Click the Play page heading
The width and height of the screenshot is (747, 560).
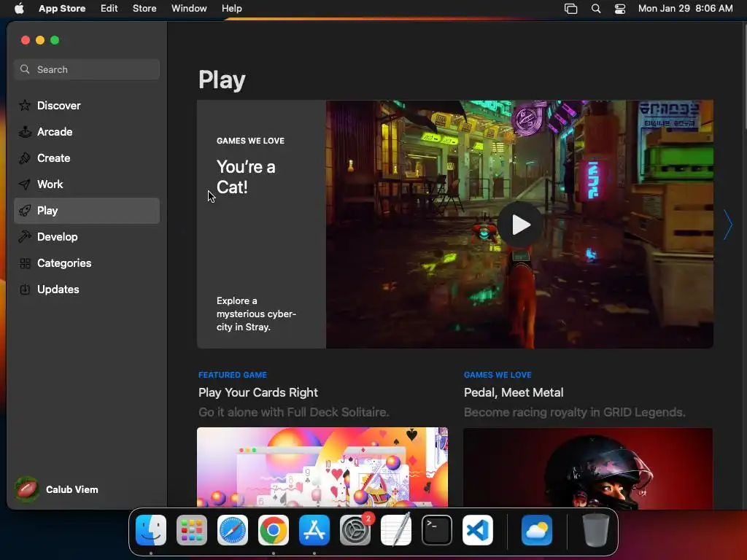tap(222, 79)
